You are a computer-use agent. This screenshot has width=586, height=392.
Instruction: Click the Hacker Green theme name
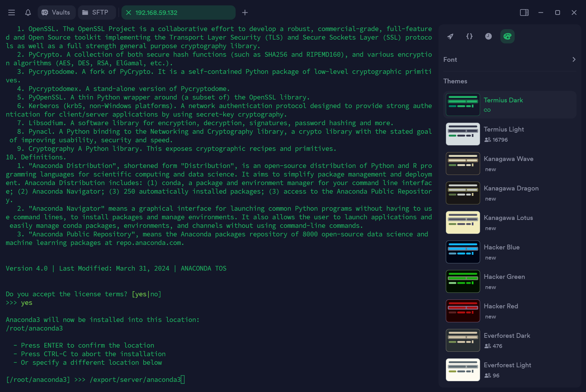click(504, 277)
